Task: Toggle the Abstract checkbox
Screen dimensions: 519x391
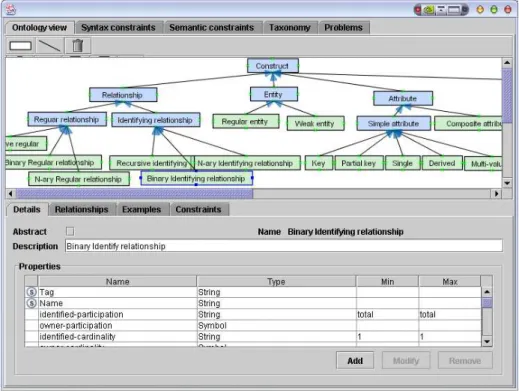Action: click(x=70, y=231)
